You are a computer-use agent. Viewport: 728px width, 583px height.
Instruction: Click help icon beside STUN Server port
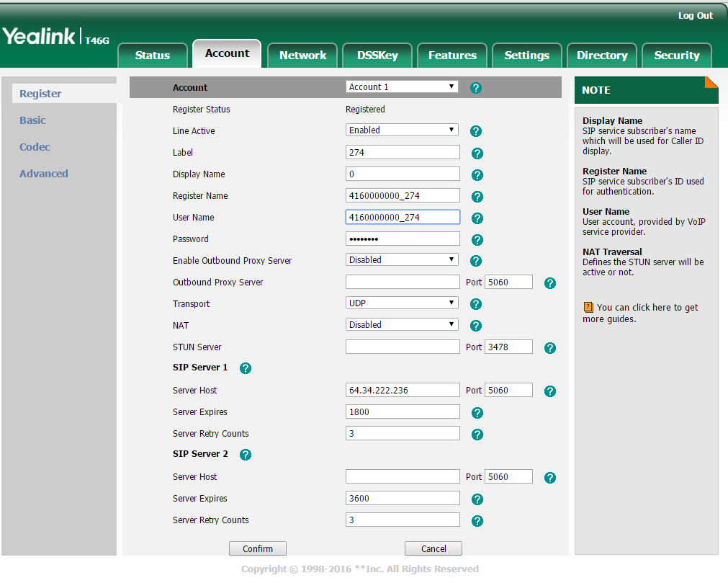[550, 348]
